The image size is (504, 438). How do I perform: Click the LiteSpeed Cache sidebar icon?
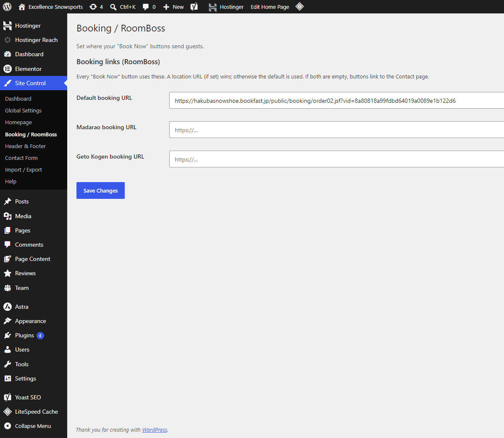8,412
